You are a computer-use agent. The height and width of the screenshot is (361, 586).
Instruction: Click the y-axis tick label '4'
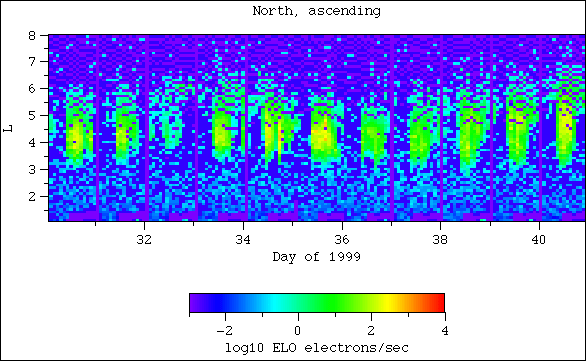(32, 142)
